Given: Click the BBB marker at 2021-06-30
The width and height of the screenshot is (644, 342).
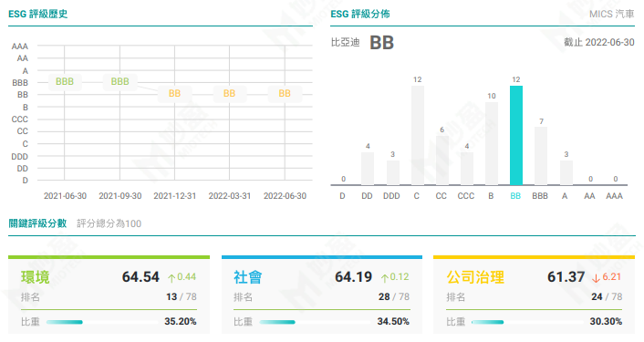Looking at the screenshot, I should tap(65, 82).
